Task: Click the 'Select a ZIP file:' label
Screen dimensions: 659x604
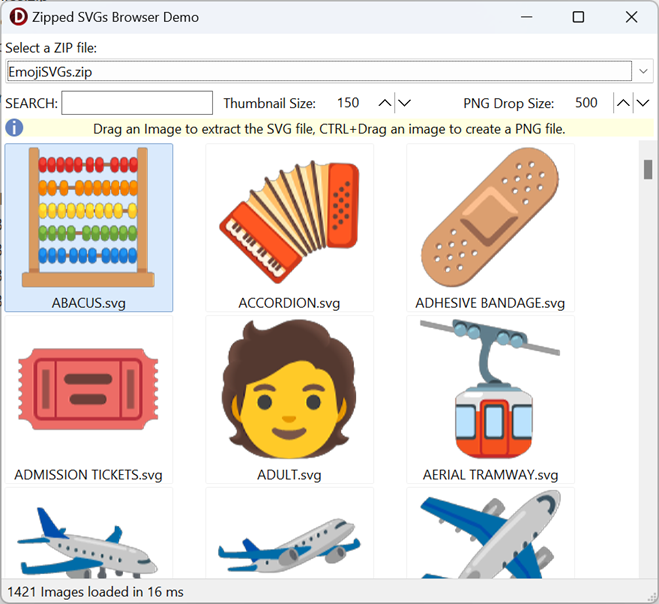Action: pos(51,48)
